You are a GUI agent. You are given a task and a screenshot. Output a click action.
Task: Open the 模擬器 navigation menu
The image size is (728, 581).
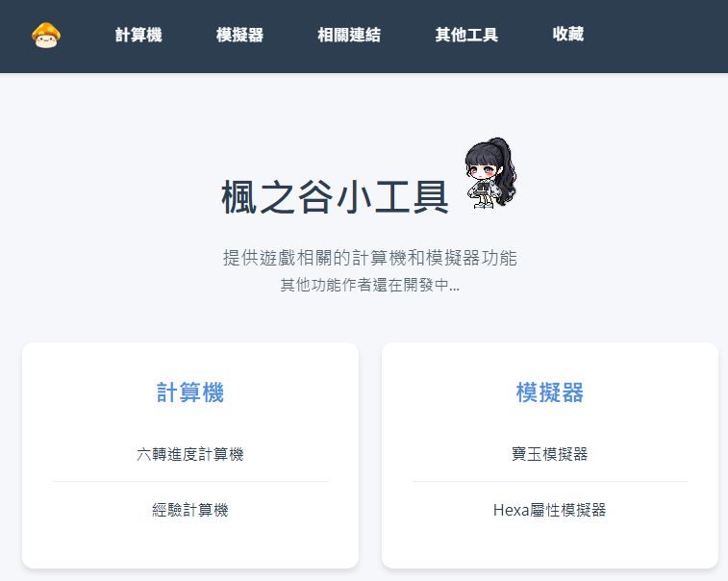tap(239, 35)
